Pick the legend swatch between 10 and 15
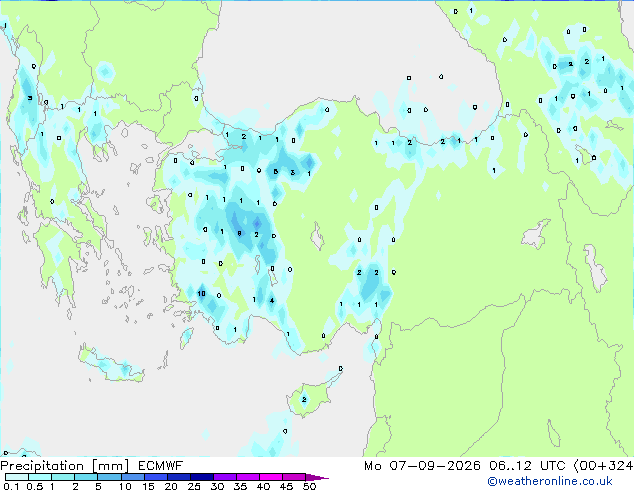The width and height of the screenshot is (634, 490). [132, 477]
